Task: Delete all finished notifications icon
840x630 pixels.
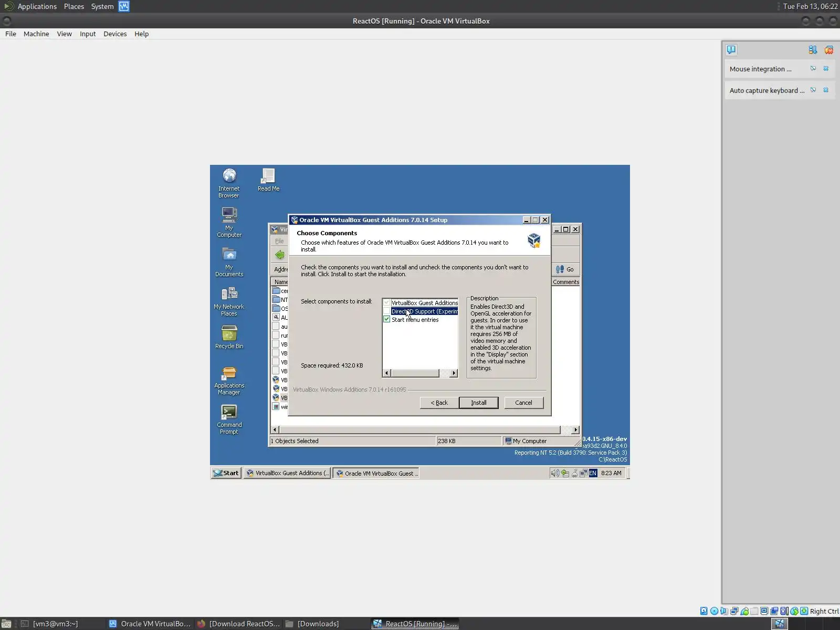Action: [x=829, y=50]
